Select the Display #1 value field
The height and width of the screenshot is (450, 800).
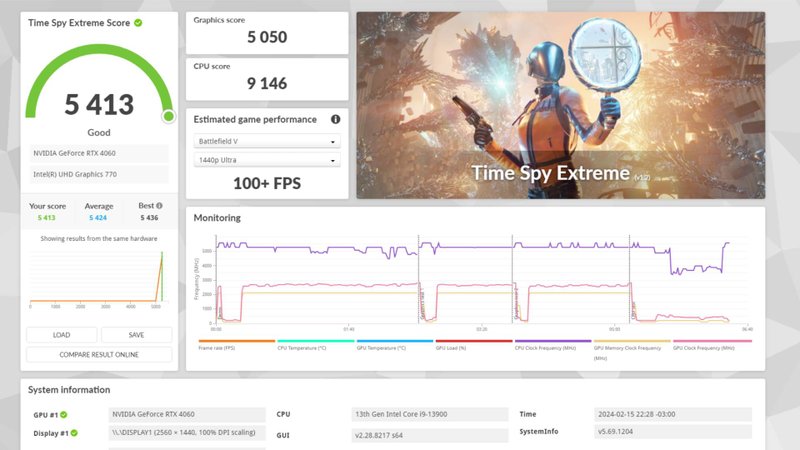187,433
